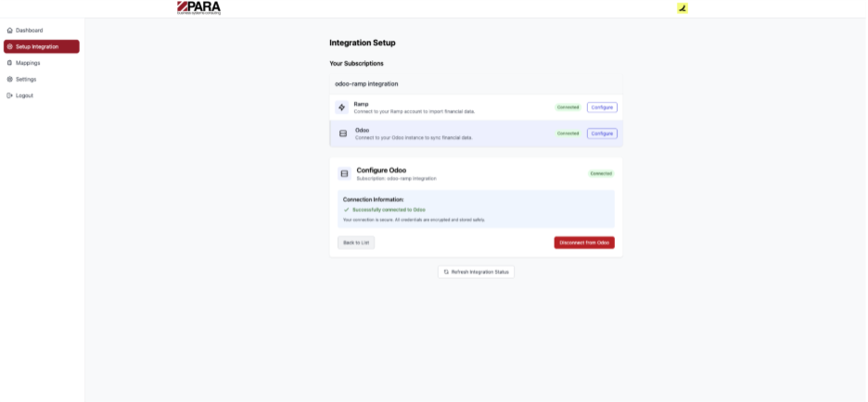868x402 pixels.
Task: Click 'Connection Information:' label
Action: click(x=373, y=199)
